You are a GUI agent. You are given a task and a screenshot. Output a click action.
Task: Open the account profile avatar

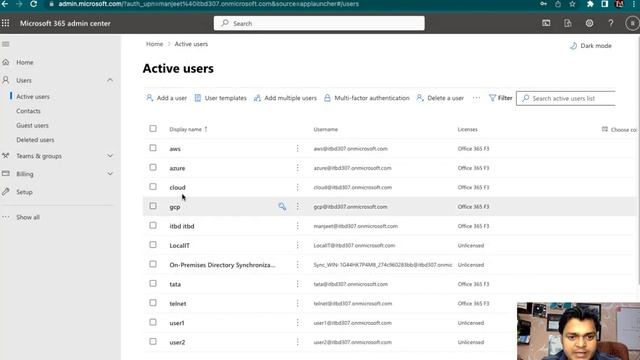632,23
